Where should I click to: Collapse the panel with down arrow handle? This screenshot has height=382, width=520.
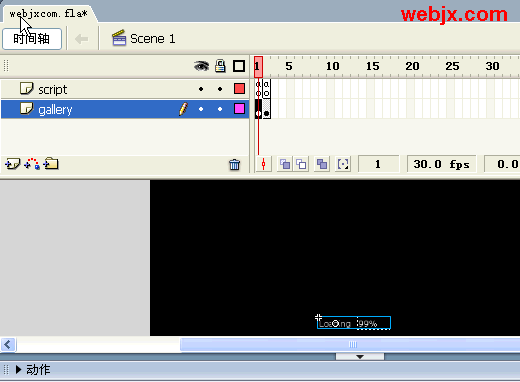click(360, 357)
